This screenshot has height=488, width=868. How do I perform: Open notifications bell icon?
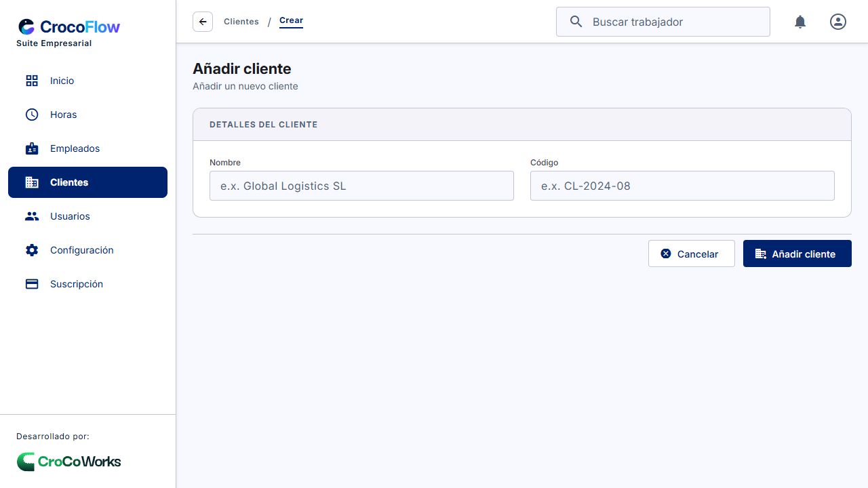coord(800,22)
